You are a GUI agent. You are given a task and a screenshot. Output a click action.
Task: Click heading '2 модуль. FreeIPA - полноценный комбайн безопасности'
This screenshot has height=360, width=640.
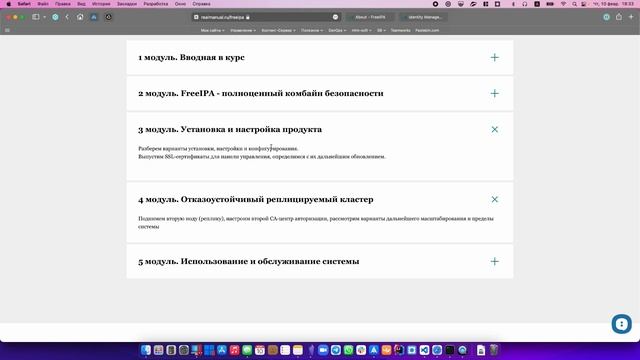tap(261, 93)
